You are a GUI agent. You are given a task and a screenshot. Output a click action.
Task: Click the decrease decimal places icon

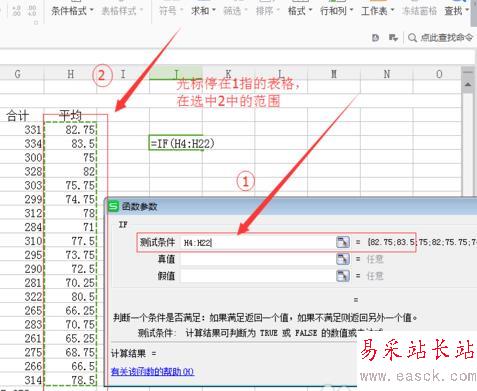[32, 10]
